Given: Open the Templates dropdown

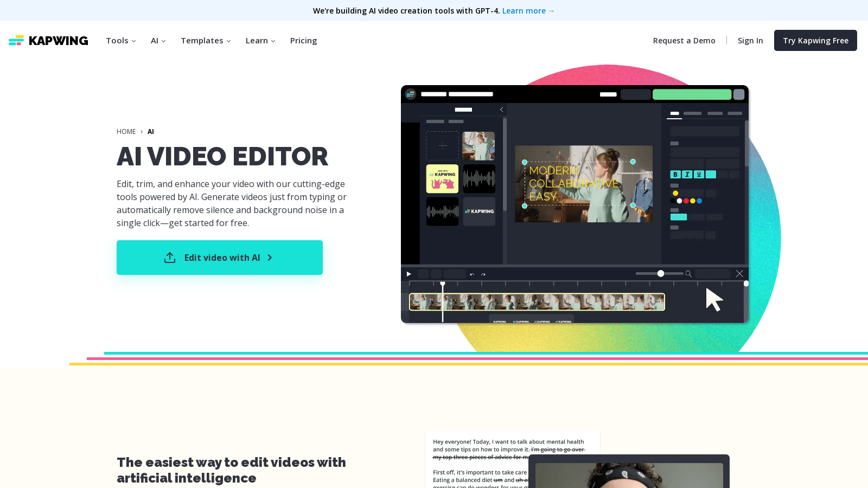Looking at the screenshot, I should pos(206,41).
